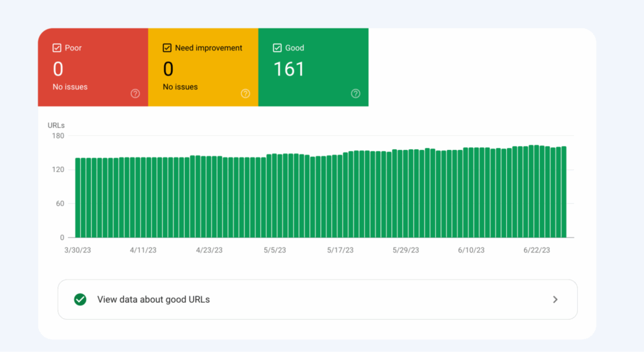Click the 0 count on Poor card
This screenshot has height=352, width=644.
pos(58,69)
